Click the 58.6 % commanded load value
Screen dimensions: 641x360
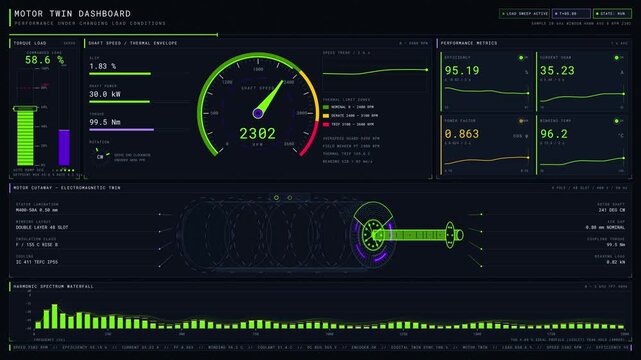[44, 60]
